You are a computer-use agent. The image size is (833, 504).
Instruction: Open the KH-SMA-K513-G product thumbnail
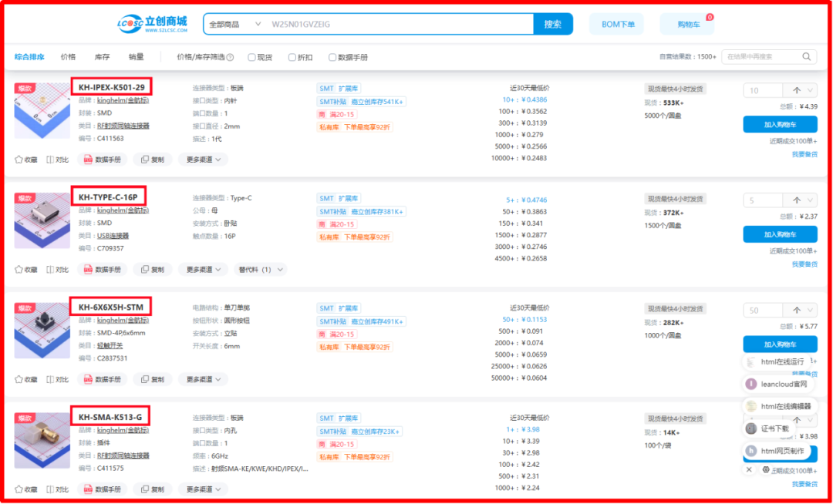point(42,440)
